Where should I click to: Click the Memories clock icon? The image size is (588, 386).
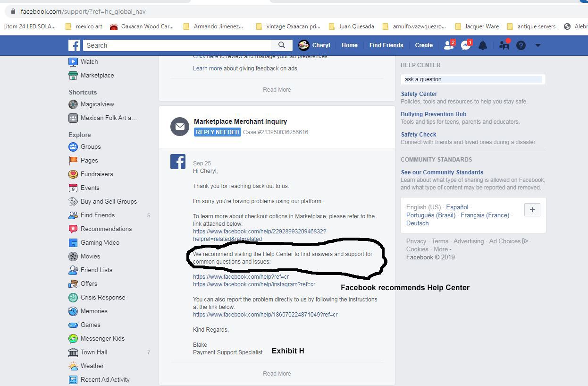click(x=73, y=311)
